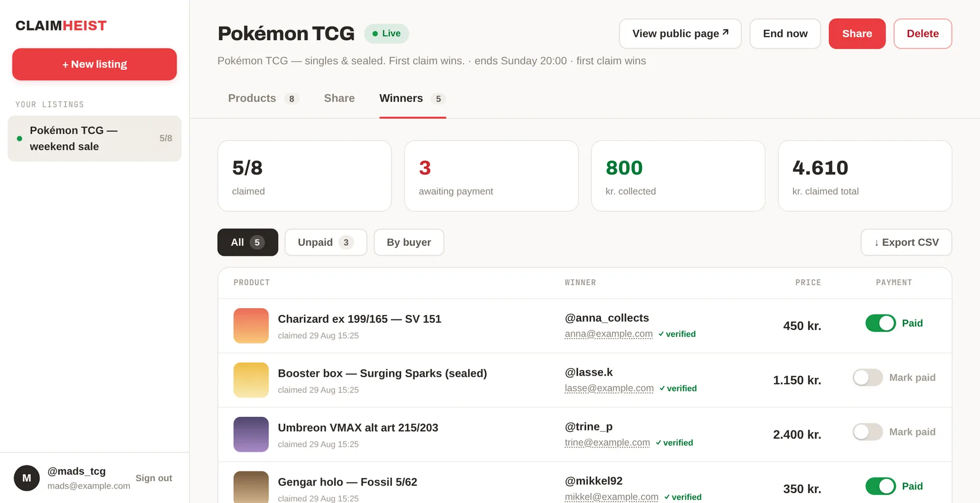Create a new listing

(x=95, y=64)
